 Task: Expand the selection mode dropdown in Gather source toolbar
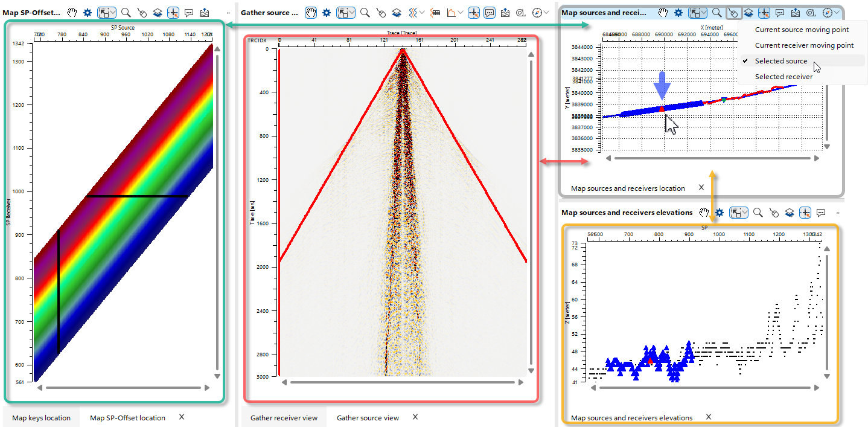pyautogui.click(x=352, y=12)
